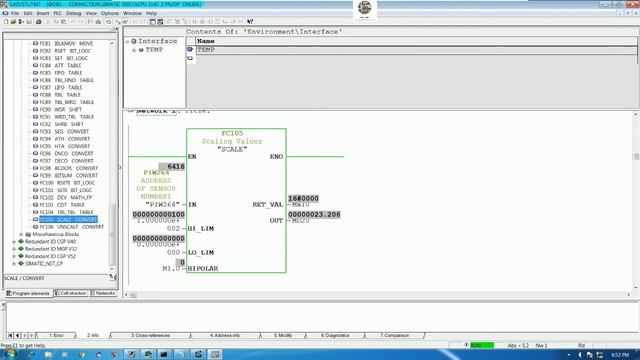The image size is (640, 360).
Task: Open the 4: Address info output tab
Action: click(x=225, y=336)
